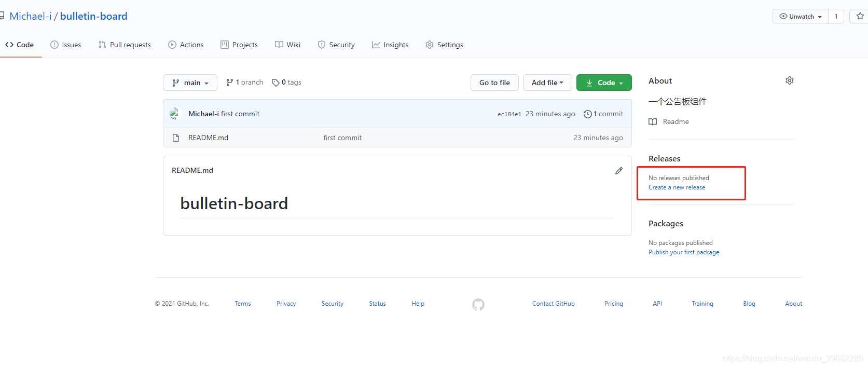868x368 pixels.
Task: Click Michael-i author name in commit row
Action: pyautogui.click(x=203, y=114)
